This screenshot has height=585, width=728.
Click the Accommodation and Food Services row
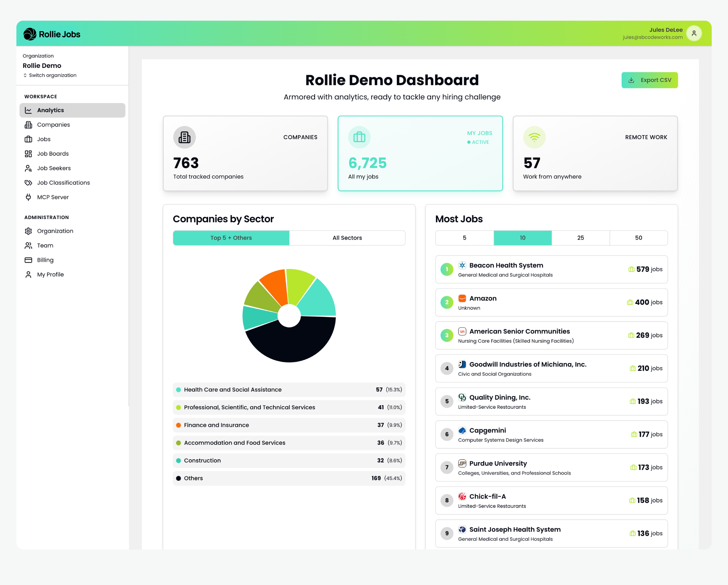[x=289, y=443]
